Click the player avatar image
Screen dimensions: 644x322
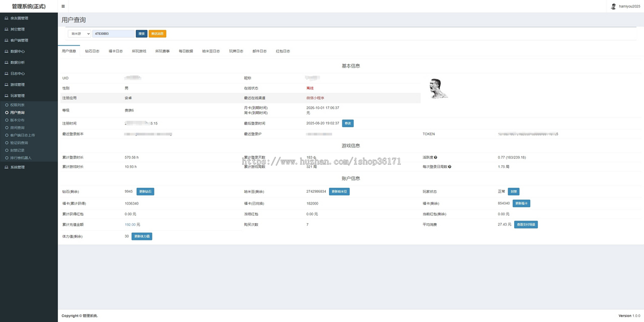click(439, 89)
